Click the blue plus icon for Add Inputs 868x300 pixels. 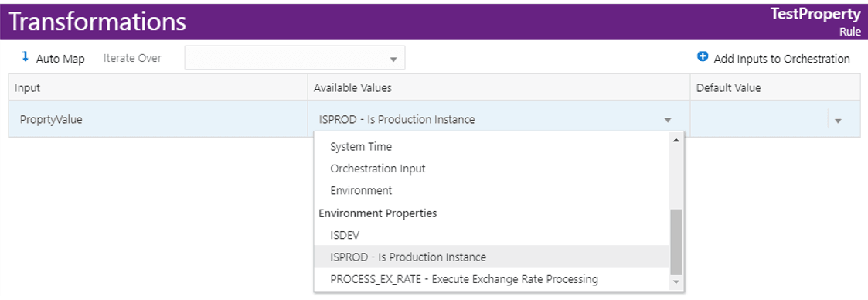[x=703, y=56]
